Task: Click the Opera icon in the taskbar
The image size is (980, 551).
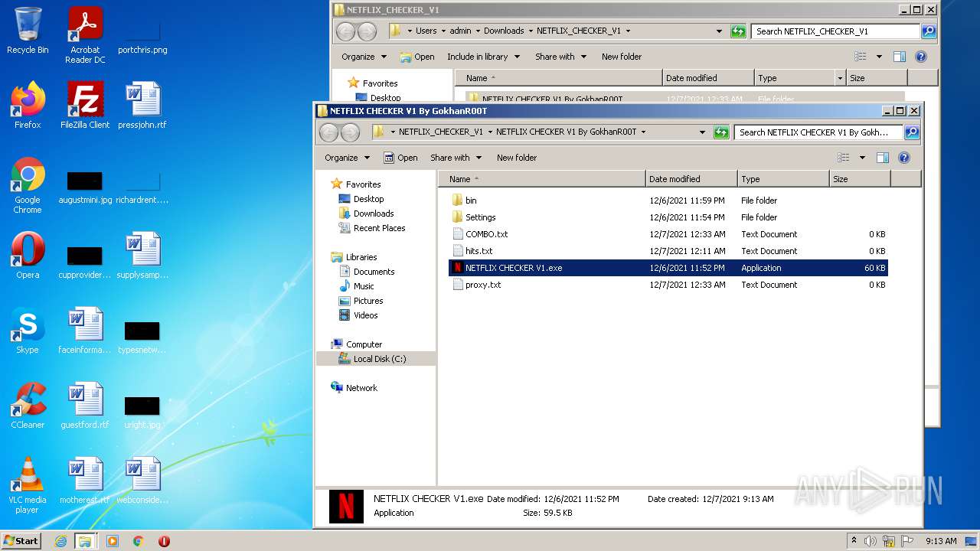Action: click(164, 541)
